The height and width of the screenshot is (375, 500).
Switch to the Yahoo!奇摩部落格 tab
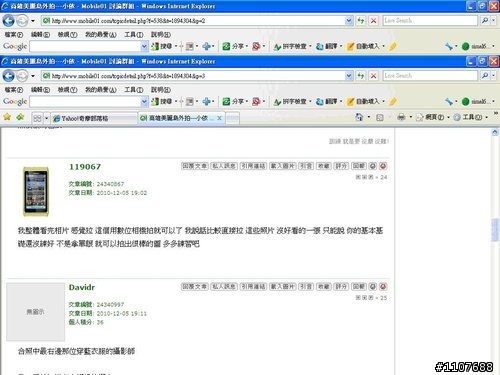tap(94, 118)
